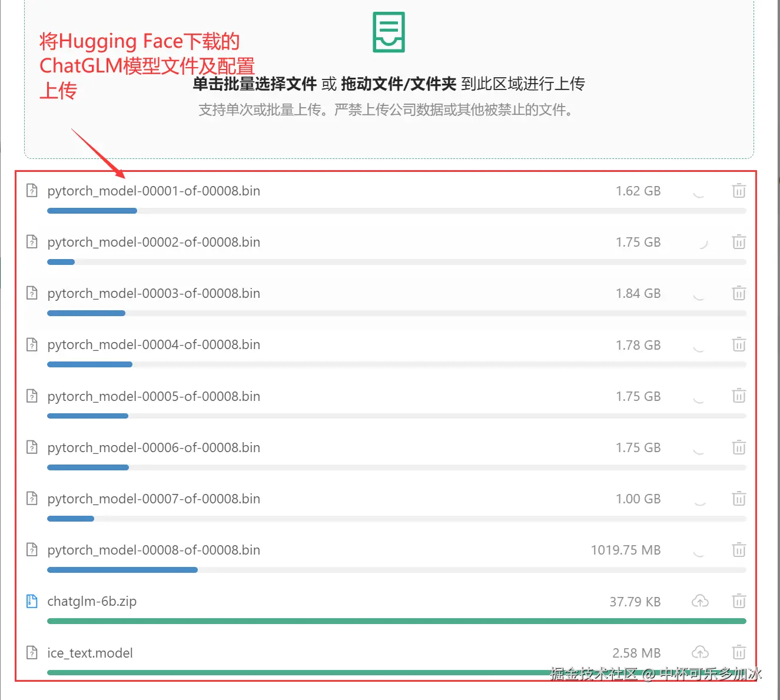Remove chatglm-6b.zip using its trash icon

(739, 601)
